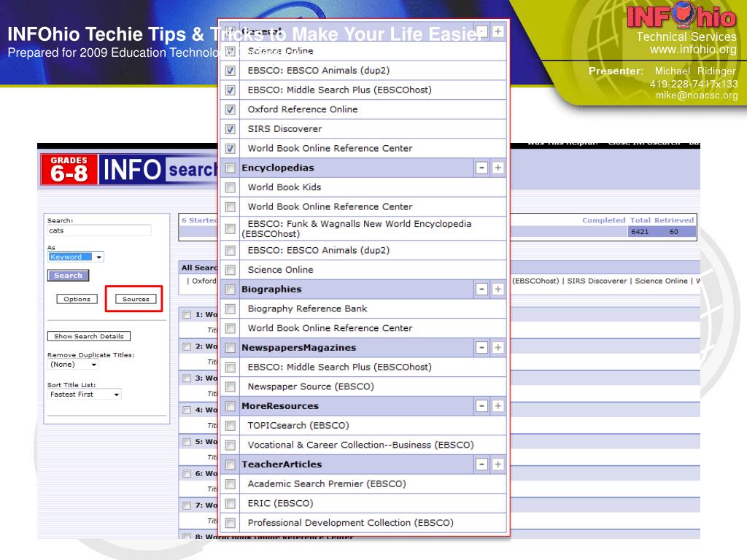Click the Oxford results filter link
The height and width of the screenshot is (560, 747).
[204, 281]
